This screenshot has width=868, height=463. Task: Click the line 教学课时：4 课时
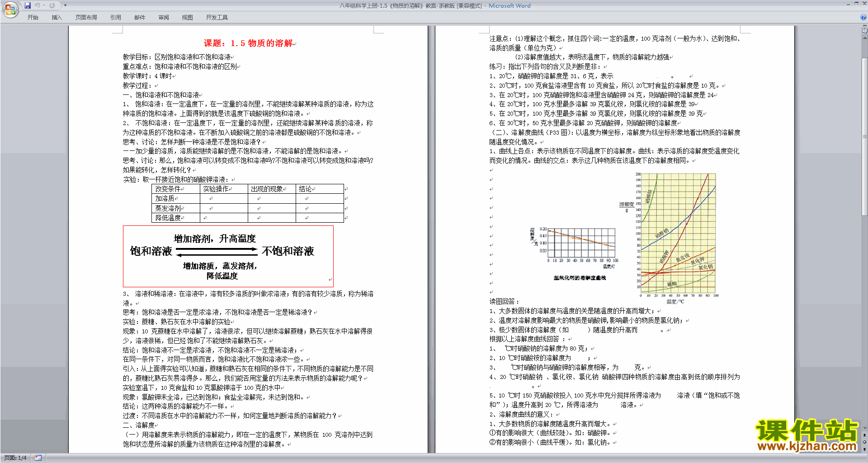coord(149,76)
